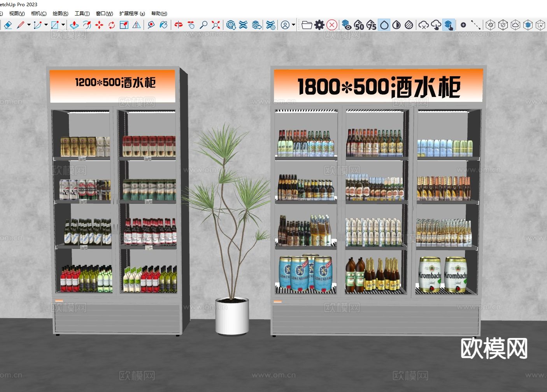Image resolution: width=547 pixels, height=392 pixels.
Task: Select the Paint Bucket tool
Action: click(x=164, y=24)
